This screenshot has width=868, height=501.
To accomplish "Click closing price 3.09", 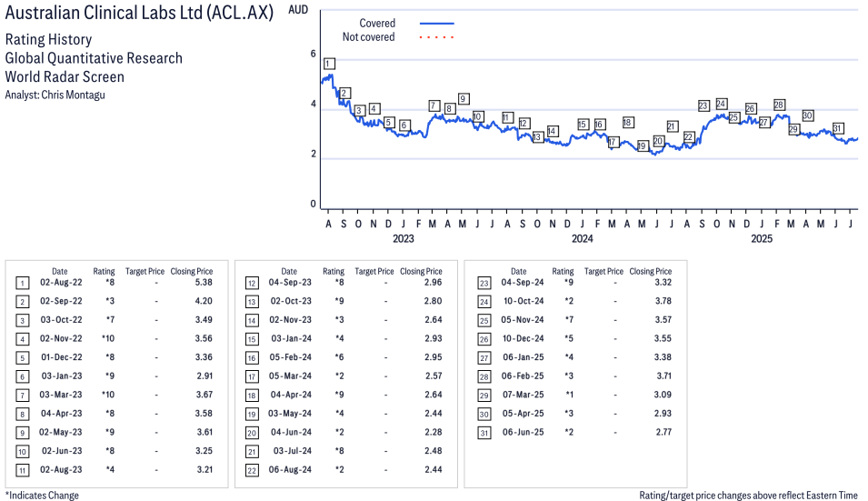I will (663, 395).
